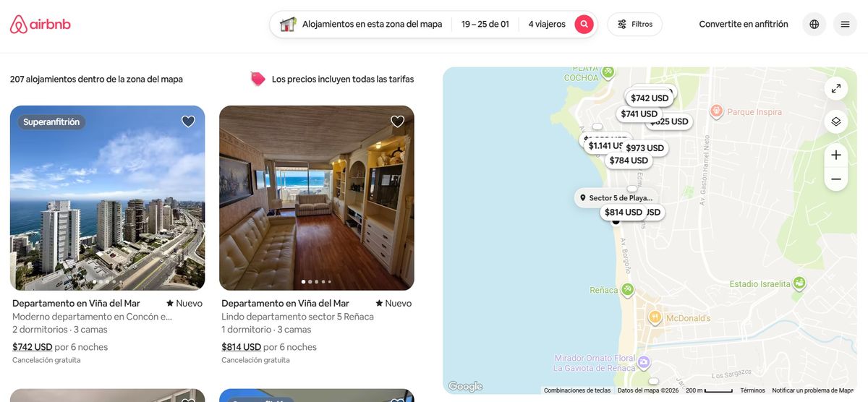868x402 pixels.
Task: Expand the map to fullscreen
Action: point(836,88)
